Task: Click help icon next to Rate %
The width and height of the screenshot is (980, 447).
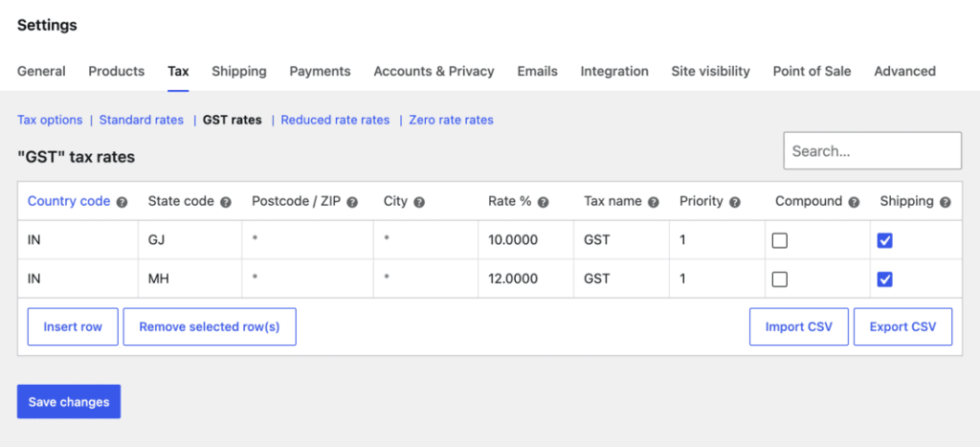Action: pos(544,203)
